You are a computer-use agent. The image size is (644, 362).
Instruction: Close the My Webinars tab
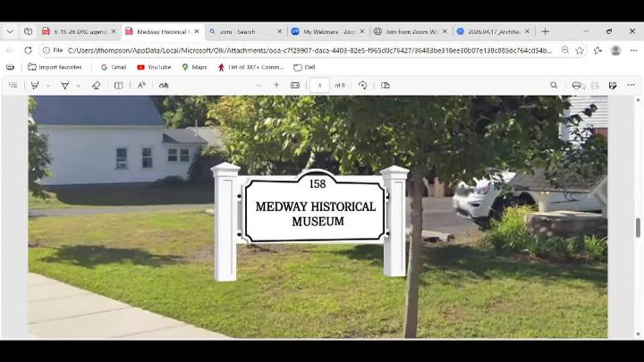coord(362,31)
